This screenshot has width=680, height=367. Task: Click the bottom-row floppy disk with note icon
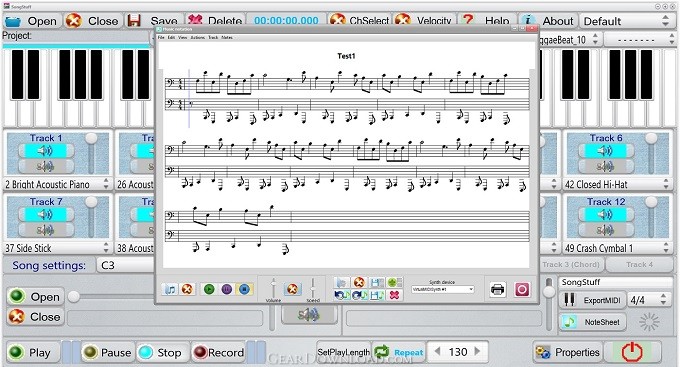click(376, 295)
